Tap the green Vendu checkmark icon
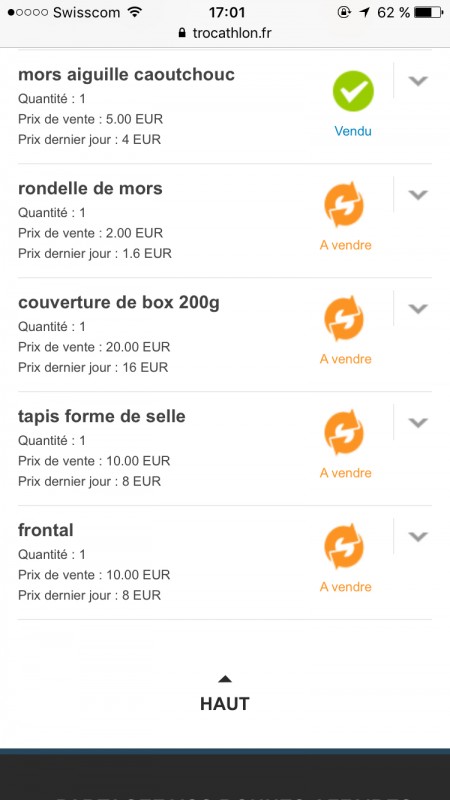 [353, 91]
